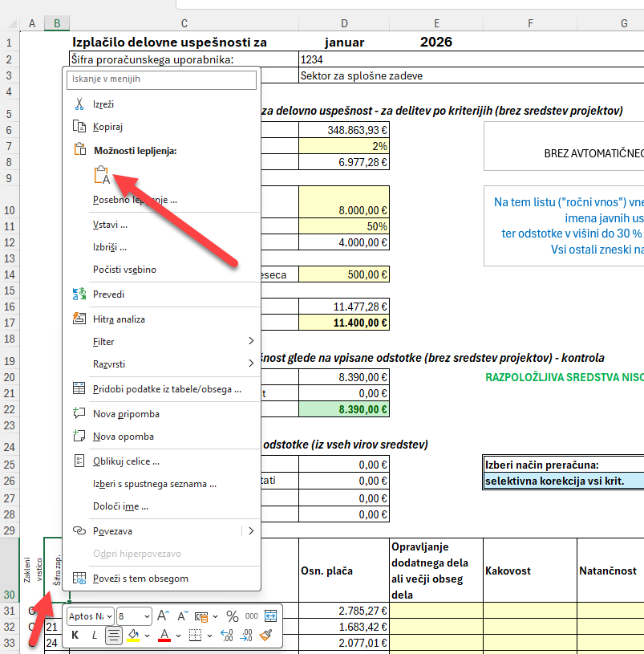Click the increase font size icon
This screenshot has width=644, height=654.
coord(163,616)
